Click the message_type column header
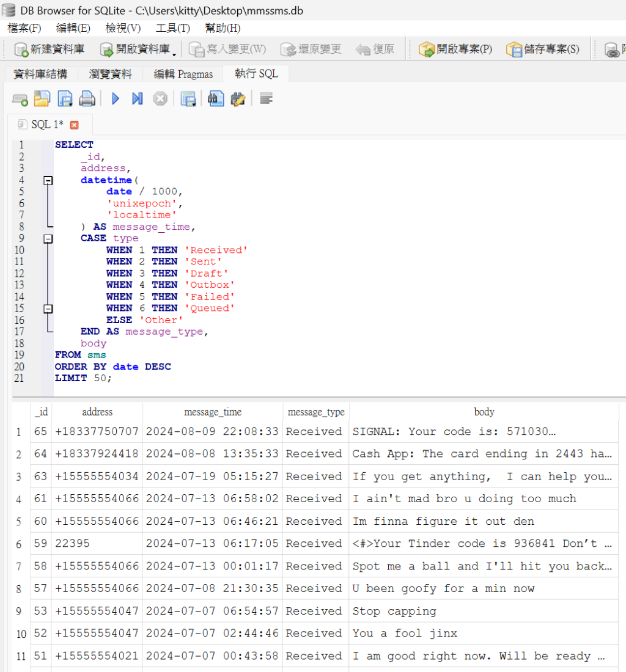This screenshot has width=626, height=672. [316, 412]
